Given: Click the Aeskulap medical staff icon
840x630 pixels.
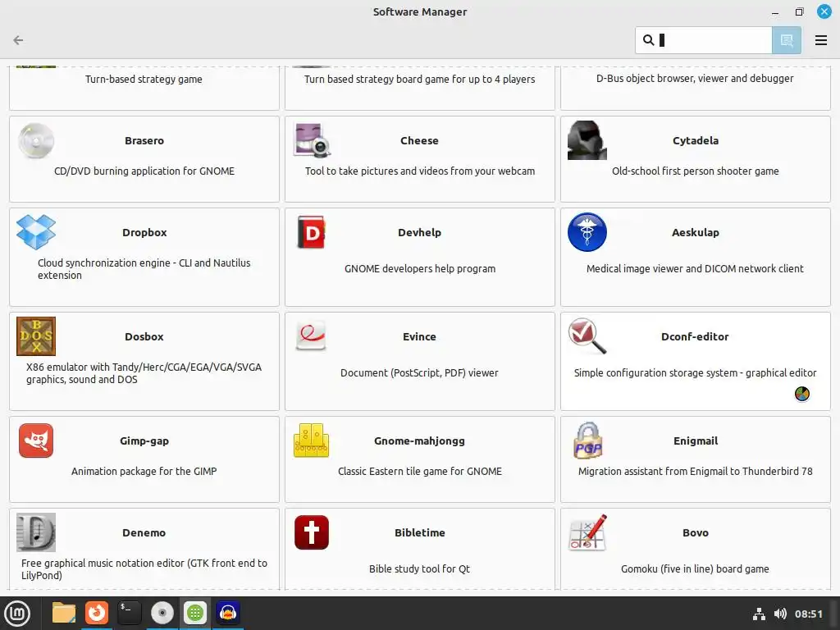Looking at the screenshot, I should 587,232.
